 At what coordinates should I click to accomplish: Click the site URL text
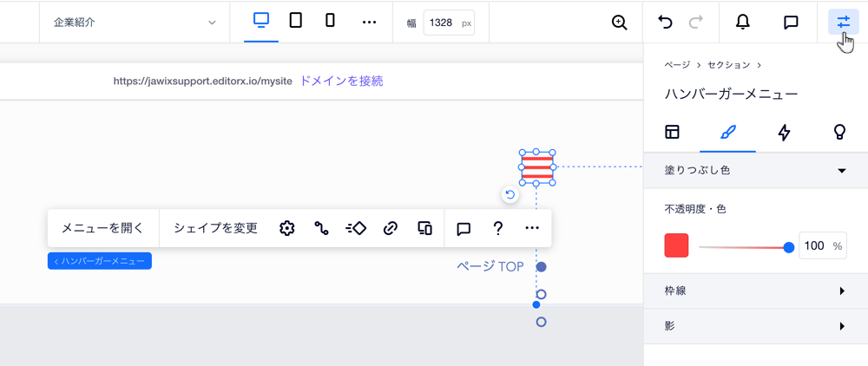pos(202,82)
